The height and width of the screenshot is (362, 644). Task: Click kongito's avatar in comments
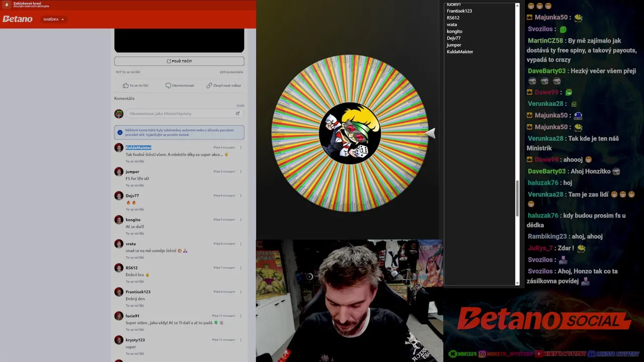click(x=119, y=220)
